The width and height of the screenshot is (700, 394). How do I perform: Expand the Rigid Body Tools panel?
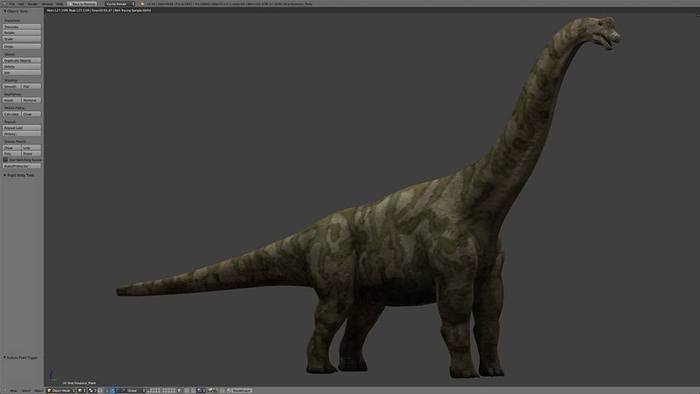(x=19, y=175)
